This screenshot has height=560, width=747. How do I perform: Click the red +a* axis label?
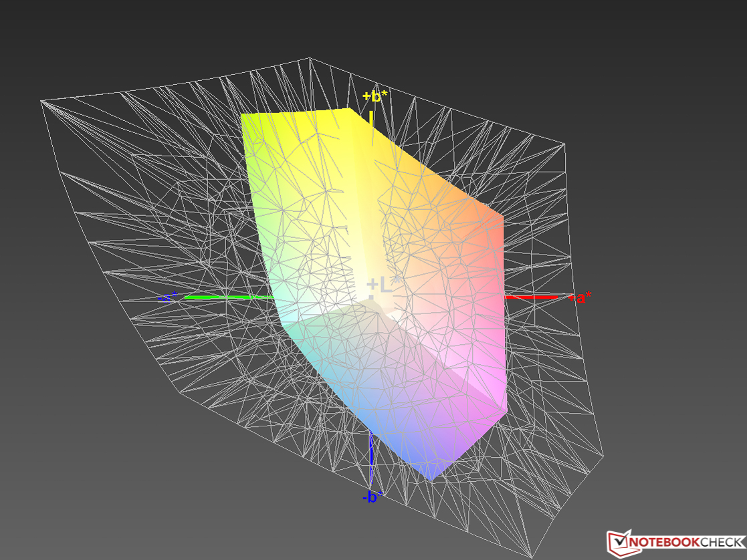[x=580, y=298]
